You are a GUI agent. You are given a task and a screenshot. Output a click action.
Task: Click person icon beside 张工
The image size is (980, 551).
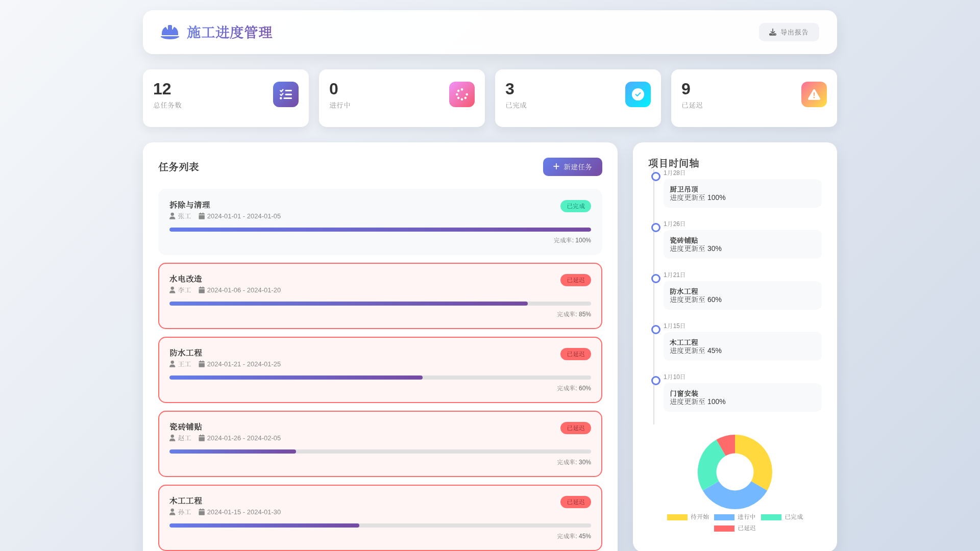(173, 216)
